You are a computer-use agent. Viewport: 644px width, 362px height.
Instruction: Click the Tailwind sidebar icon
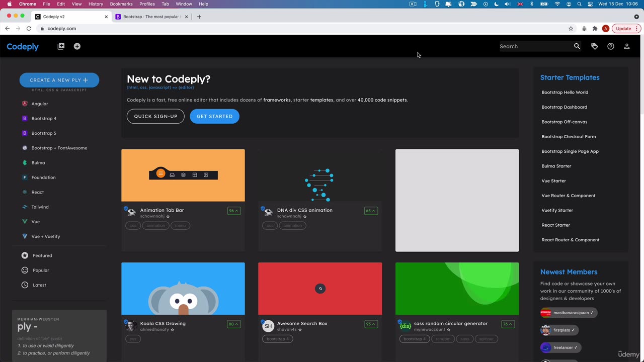pyautogui.click(x=25, y=207)
